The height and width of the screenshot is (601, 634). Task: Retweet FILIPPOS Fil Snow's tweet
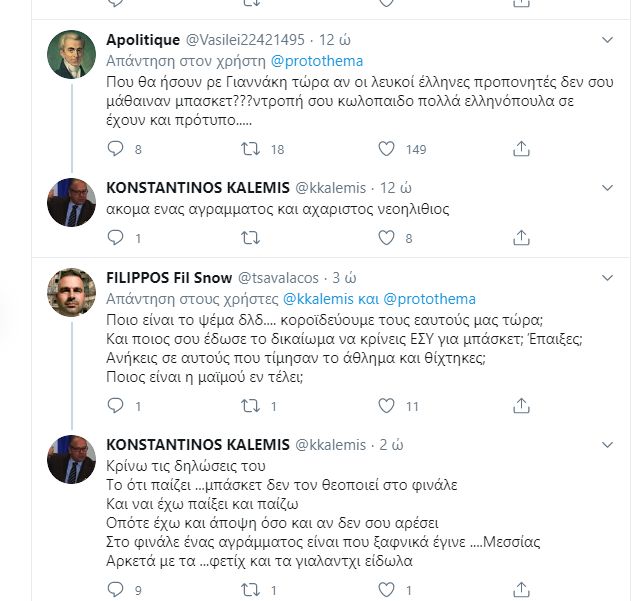252,405
